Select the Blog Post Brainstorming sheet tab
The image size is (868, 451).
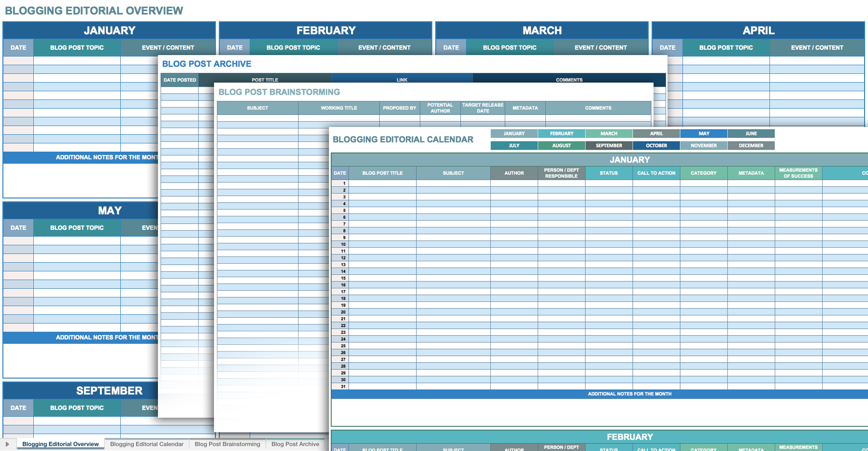tap(228, 444)
